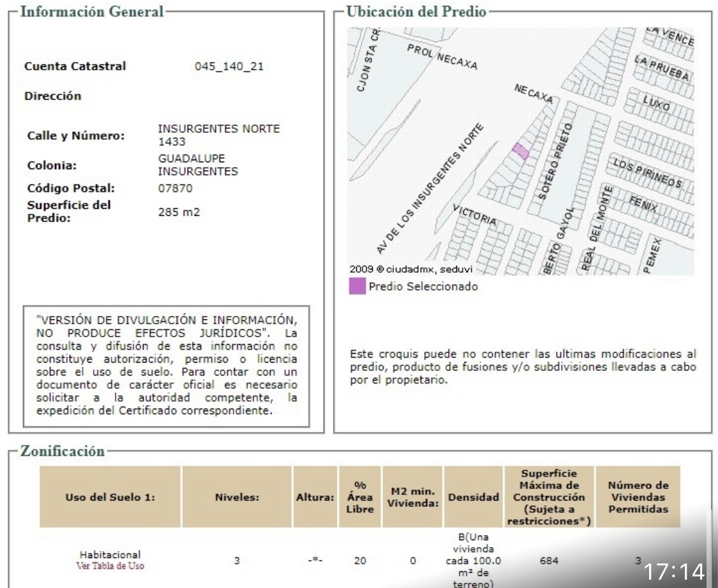Click the Cuenta Catastral label
This screenshot has width=718, height=588.
point(75,66)
